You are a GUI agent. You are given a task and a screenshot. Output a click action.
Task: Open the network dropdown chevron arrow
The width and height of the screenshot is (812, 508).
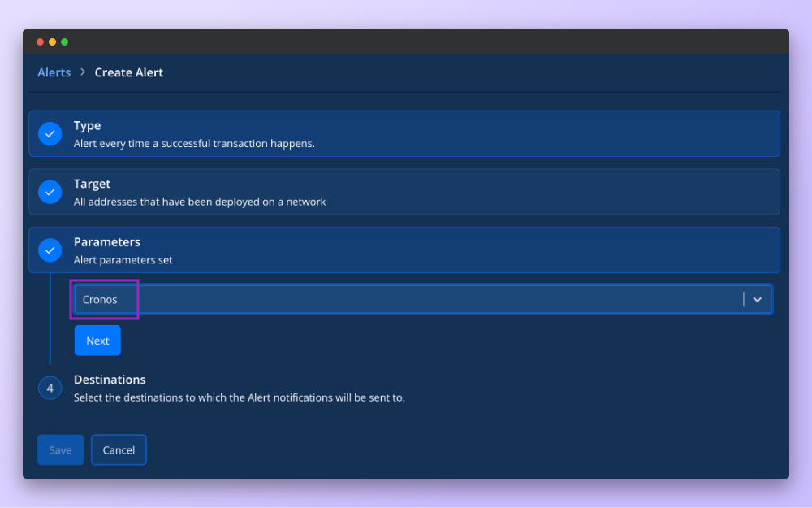(757, 299)
